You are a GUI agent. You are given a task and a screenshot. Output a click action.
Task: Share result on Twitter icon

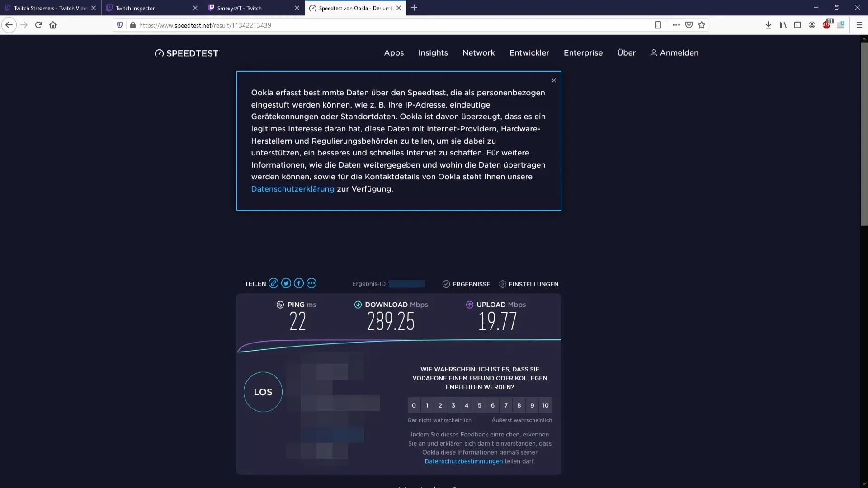click(286, 283)
